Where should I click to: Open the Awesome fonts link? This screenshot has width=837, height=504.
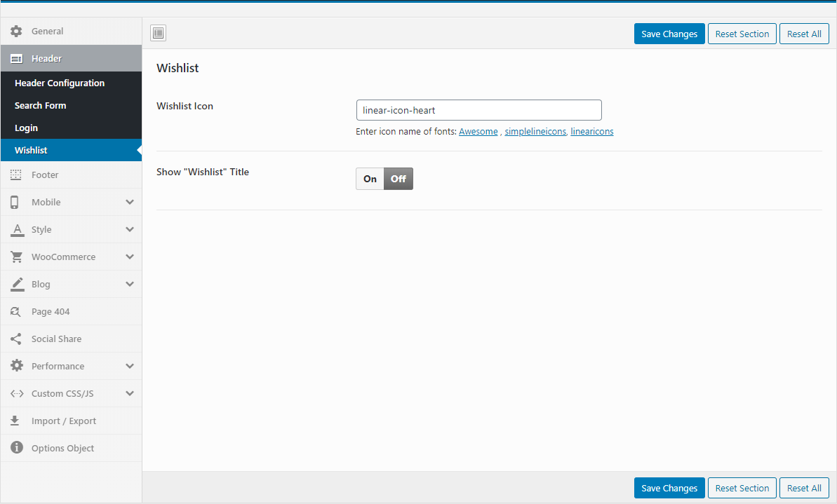[x=478, y=132]
